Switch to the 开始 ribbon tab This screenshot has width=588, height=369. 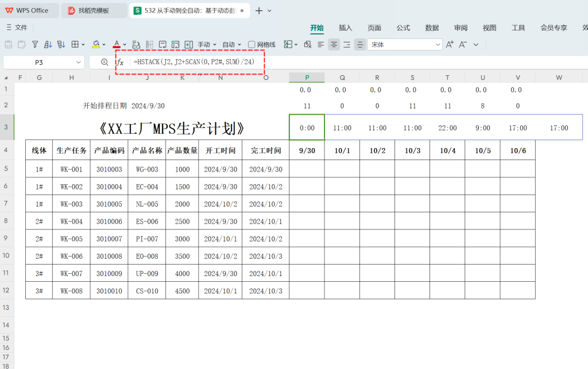[317, 28]
